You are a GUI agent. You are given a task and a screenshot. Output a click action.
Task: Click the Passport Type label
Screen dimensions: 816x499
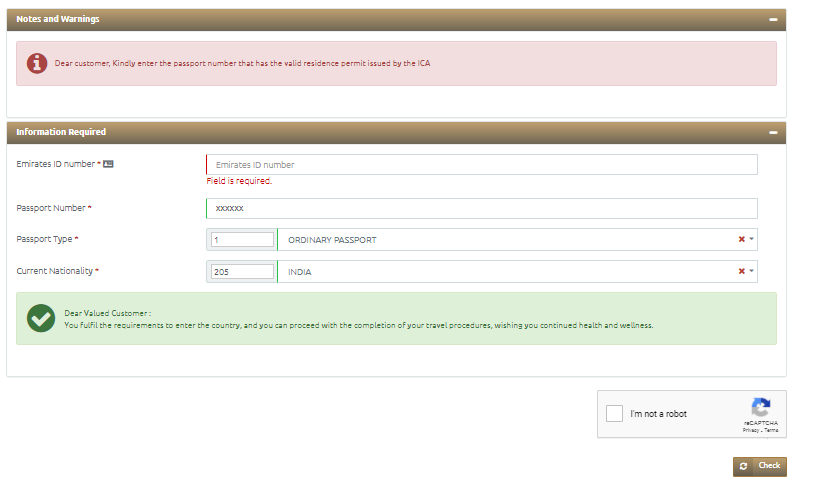point(44,239)
